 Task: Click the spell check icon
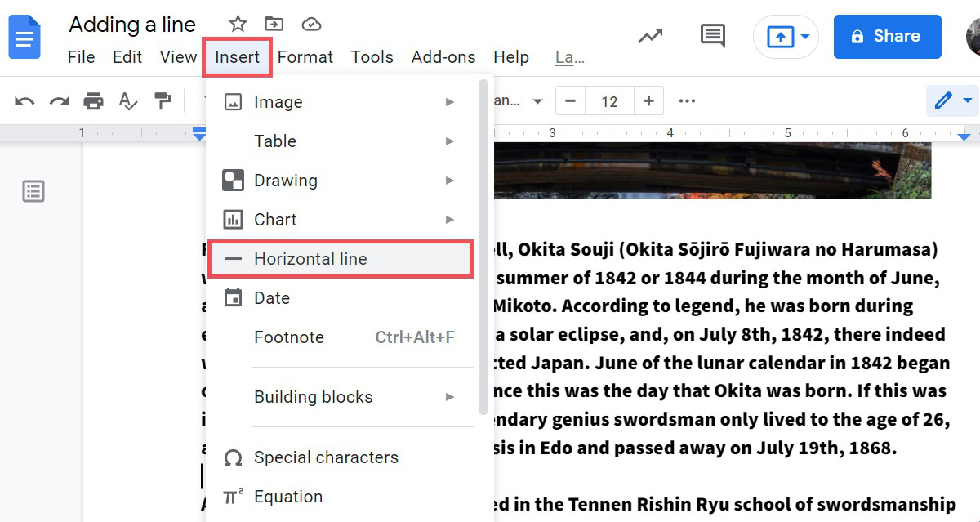128,101
